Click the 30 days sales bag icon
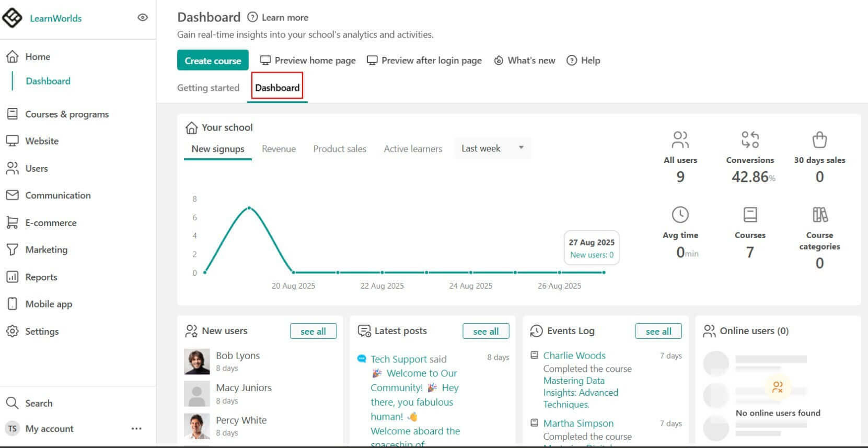 819,140
